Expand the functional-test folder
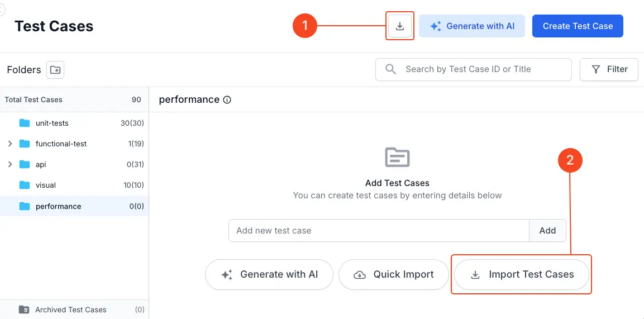Screen dimensions: 644x319 [x=10, y=144]
